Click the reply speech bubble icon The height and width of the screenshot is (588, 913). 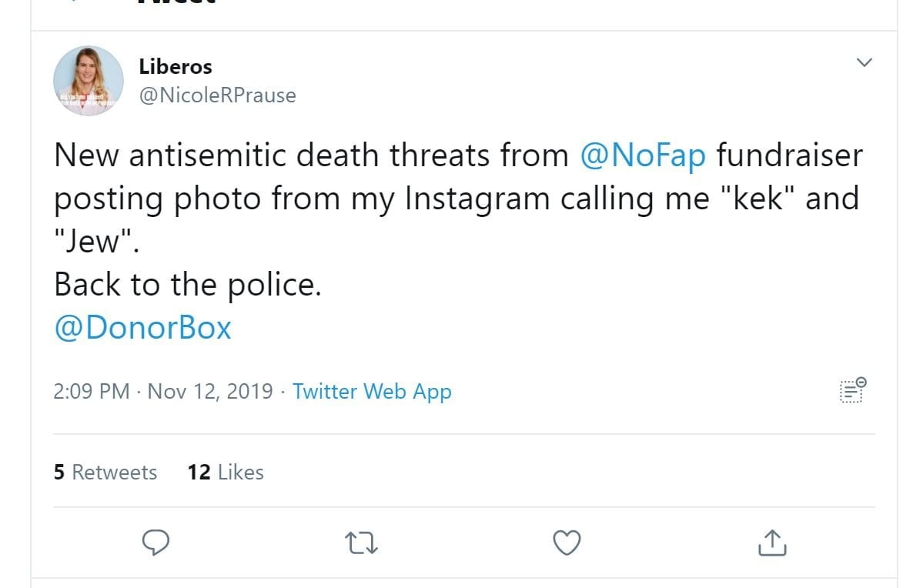point(156,543)
